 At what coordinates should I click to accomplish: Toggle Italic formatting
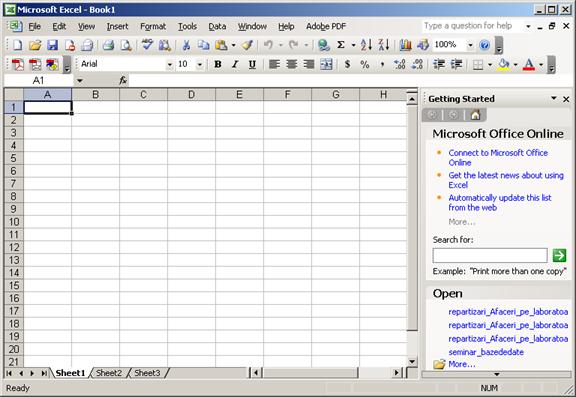point(235,64)
